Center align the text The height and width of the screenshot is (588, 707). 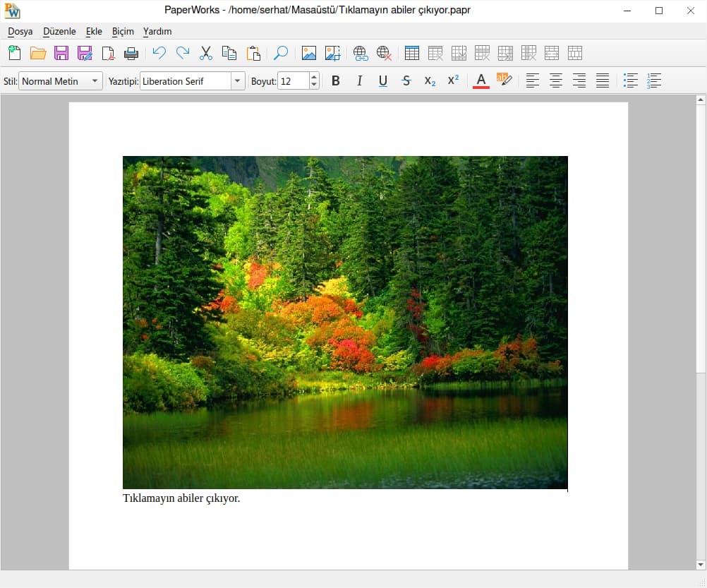pyautogui.click(x=556, y=81)
